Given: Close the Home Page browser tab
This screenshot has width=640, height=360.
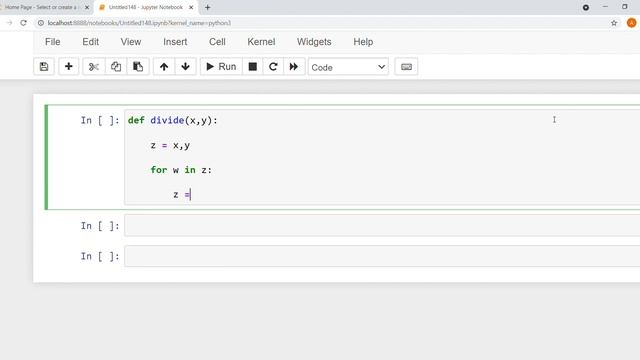Looking at the screenshot, I should [x=87, y=7].
